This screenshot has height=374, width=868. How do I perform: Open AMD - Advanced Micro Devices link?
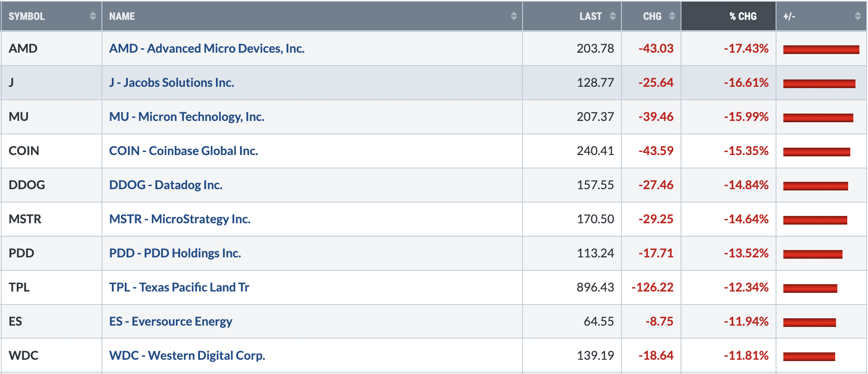tap(207, 48)
